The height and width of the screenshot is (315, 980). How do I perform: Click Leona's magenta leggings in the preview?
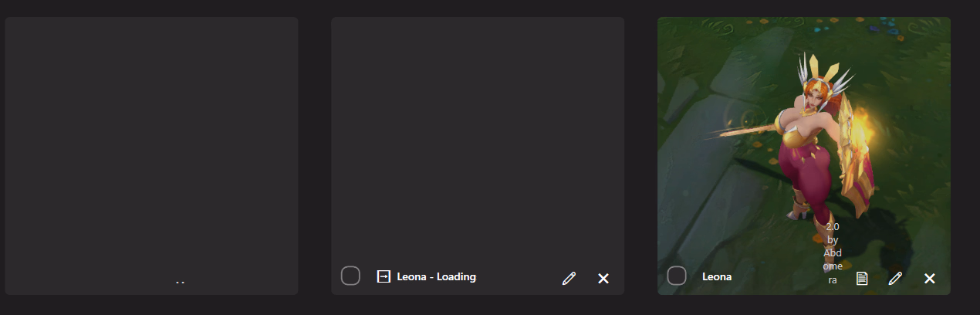pyautogui.click(x=806, y=178)
